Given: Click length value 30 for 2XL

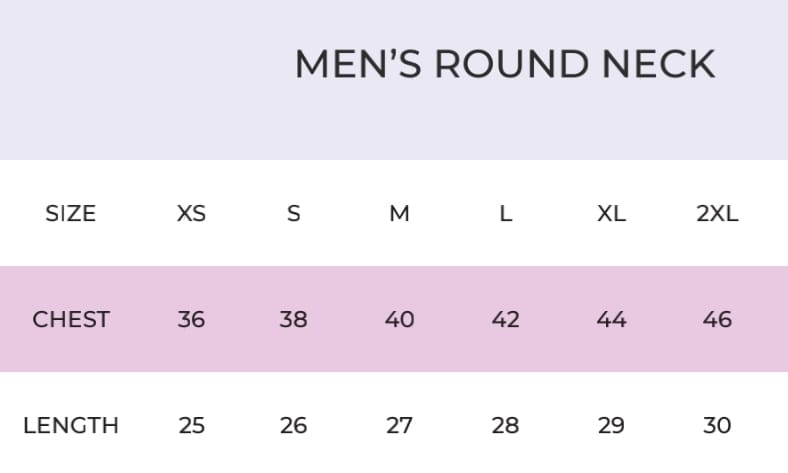Looking at the screenshot, I should [x=717, y=425].
